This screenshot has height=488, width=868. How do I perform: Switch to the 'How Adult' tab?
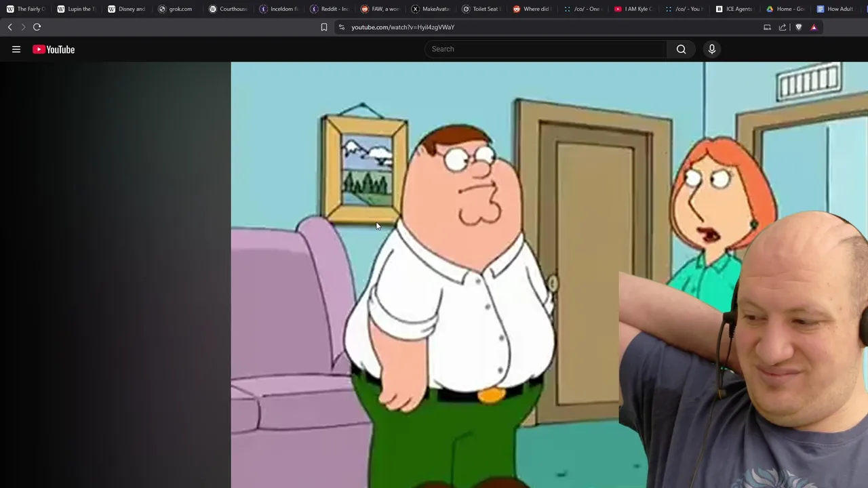coord(836,9)
